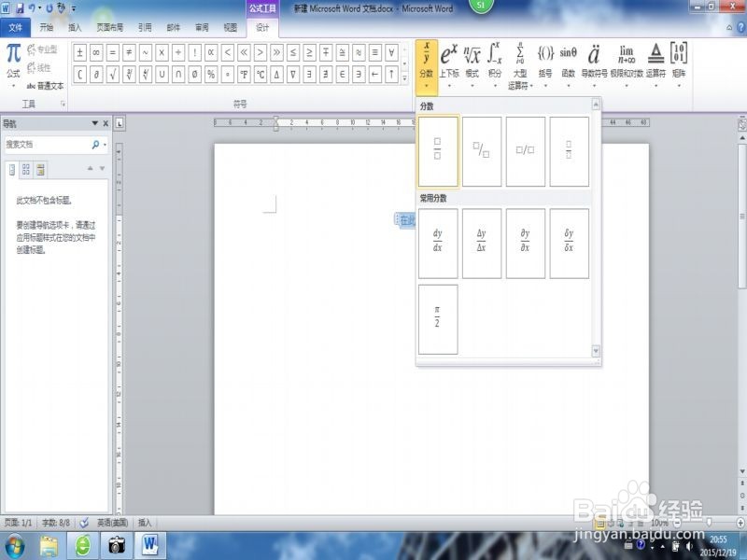Open the 函数 function dropdown
Screen dimensions: 747x560
[569, 65]
